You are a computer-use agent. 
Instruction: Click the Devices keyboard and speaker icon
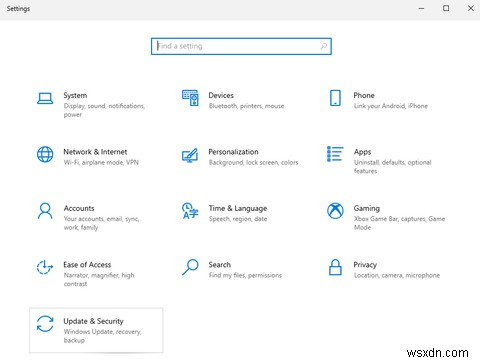click(190, 98)
